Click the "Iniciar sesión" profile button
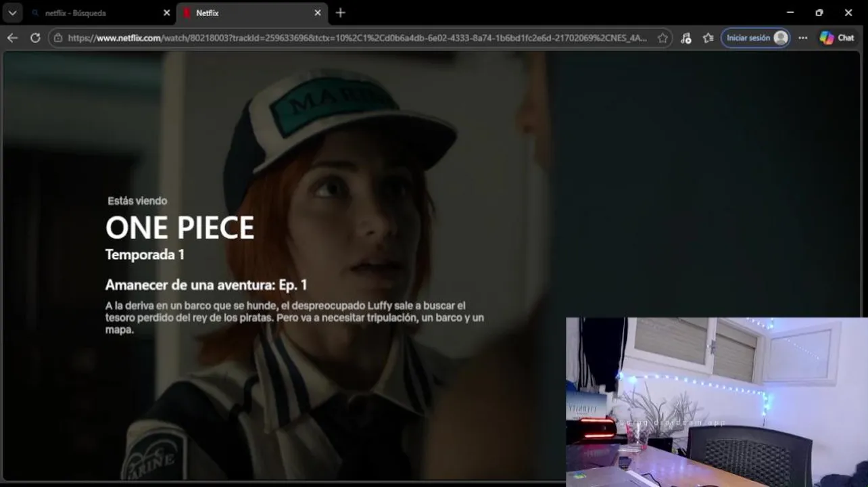868x487 pixels. [756, 38]
